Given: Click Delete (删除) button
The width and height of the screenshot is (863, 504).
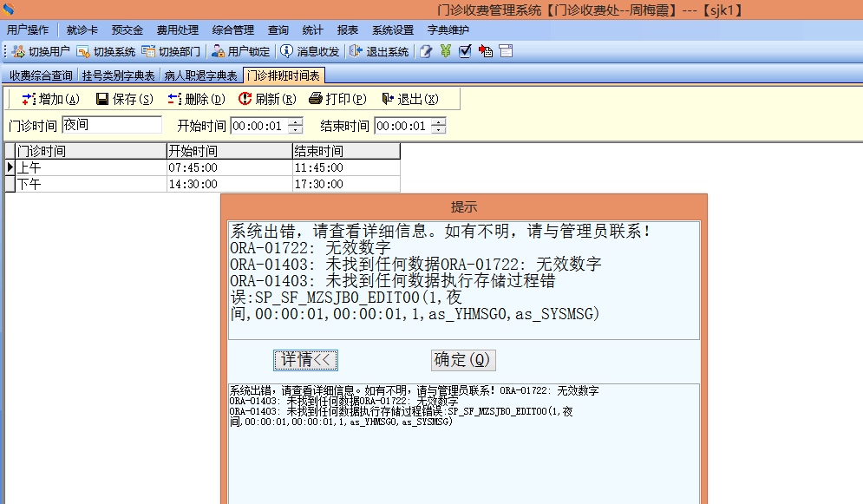Looking at the screenshot, I should pyautogui.click(x=197, y=99).
